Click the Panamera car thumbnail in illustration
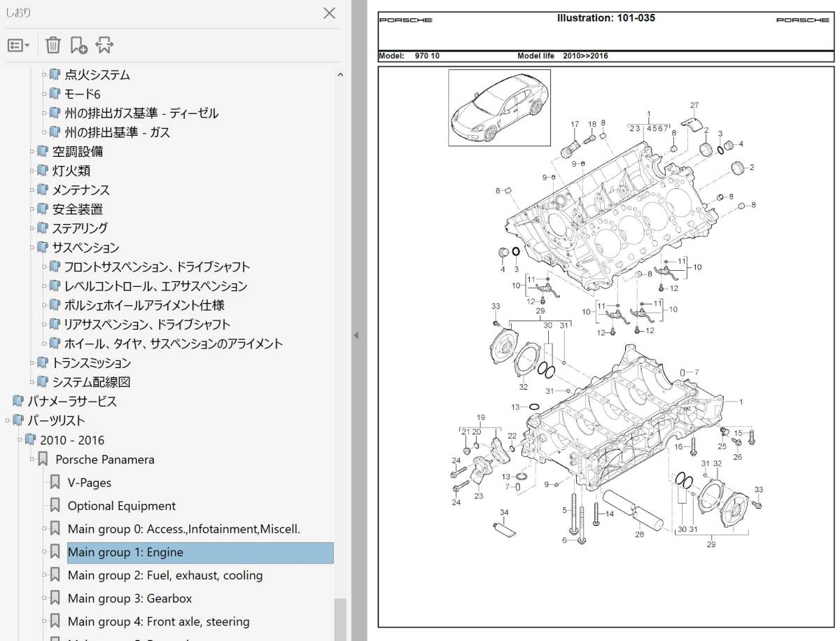This screenshot has height=641, width=840. [500, 107]
